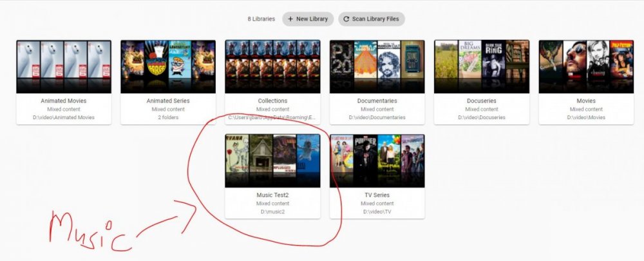Open the Documentaries library thumbnail
The width and height of the screenshot is (644, 261).
coord(377,66)
